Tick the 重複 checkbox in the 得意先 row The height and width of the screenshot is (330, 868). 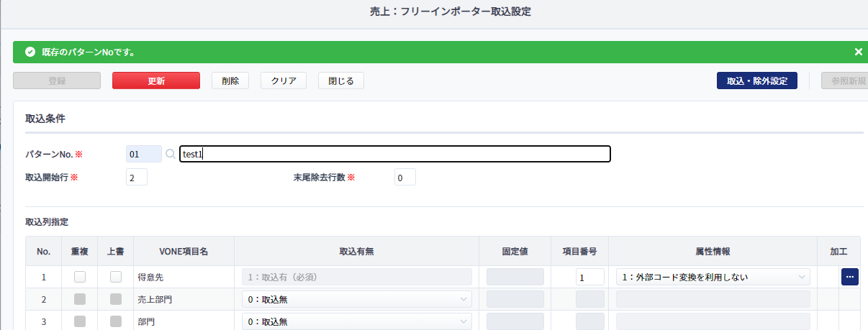point(80,277)
